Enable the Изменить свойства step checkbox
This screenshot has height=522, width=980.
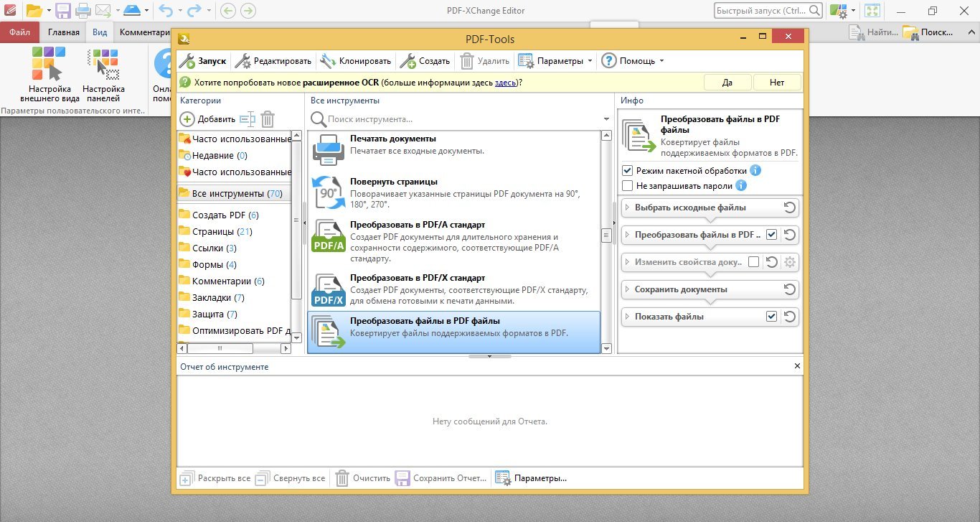pyautogui.click(x=753, y=262)
